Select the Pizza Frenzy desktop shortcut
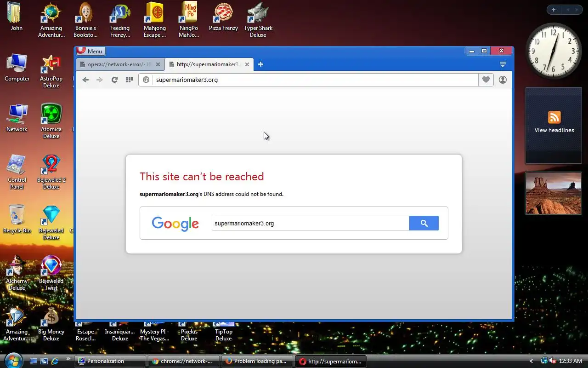 pos(223,17)
